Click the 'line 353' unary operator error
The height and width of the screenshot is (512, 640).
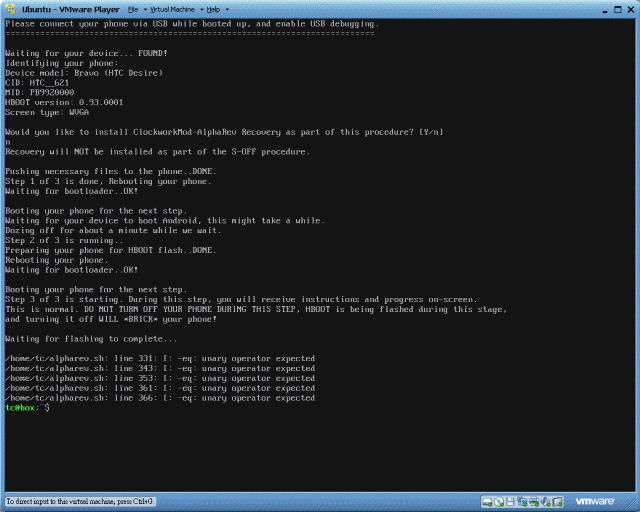point(160,378)
